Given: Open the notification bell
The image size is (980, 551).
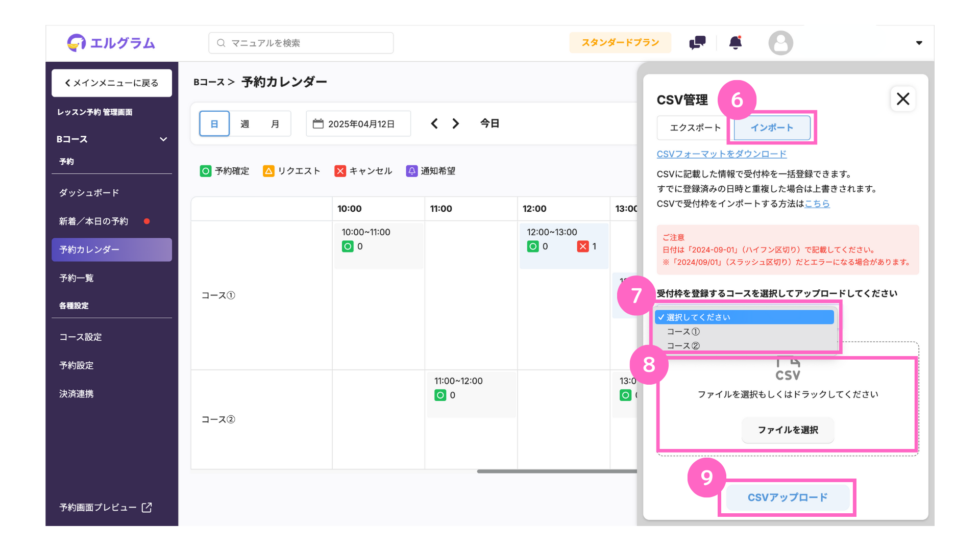Looking at the screenshot, I should click(735, 43).
